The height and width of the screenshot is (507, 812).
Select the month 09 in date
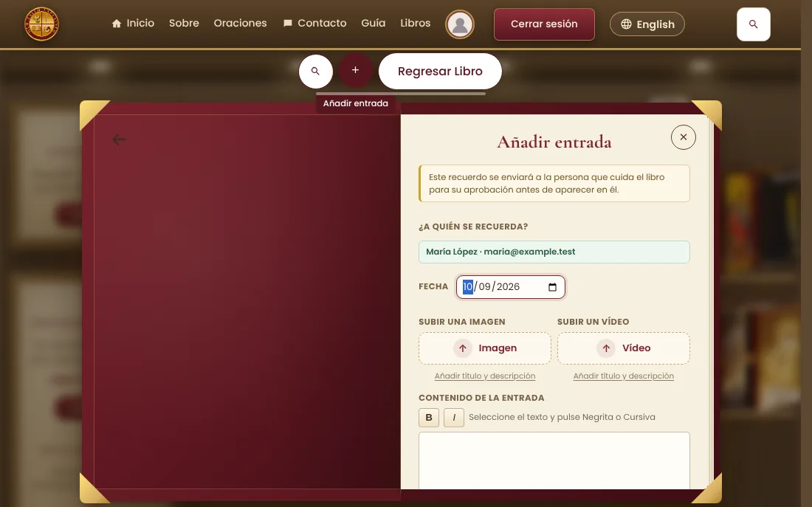click(484, 287)
